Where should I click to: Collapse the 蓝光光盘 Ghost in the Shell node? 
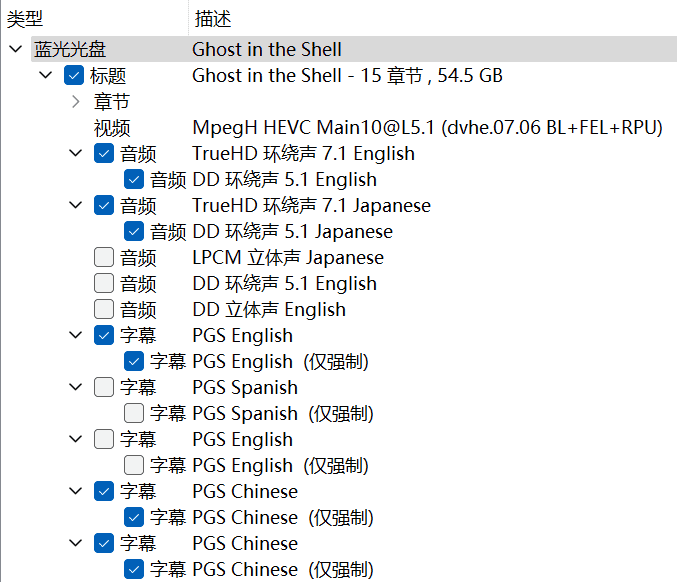pos(14,50)
